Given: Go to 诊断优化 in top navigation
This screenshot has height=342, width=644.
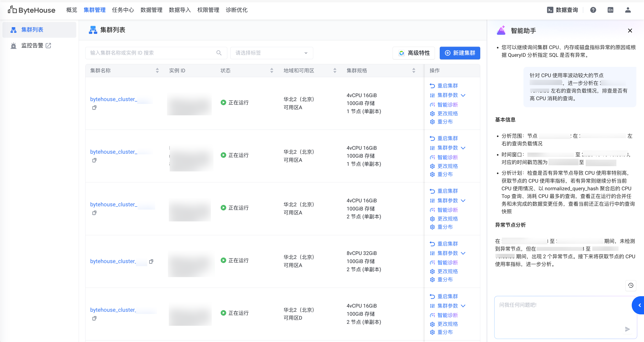Looking at the screenshot, I should (236, 10).
